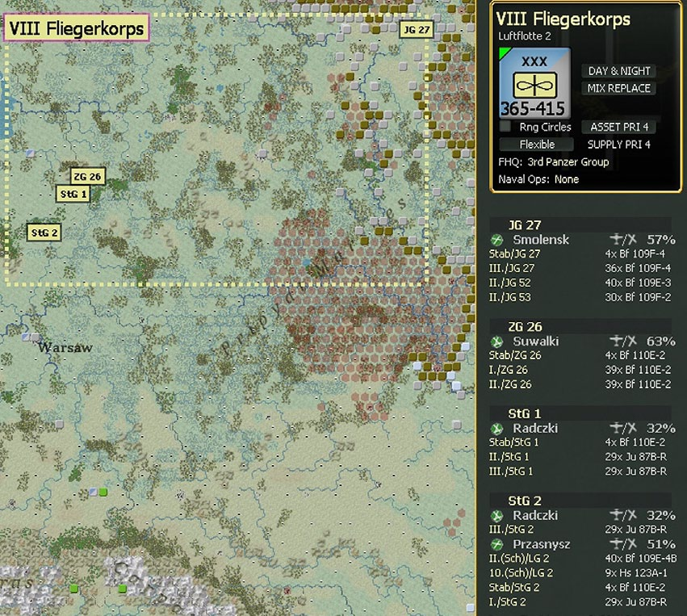Click the VIII Fliegerkorps unit counter
Screen dimensions: 687x616
[x=534, y=83]
